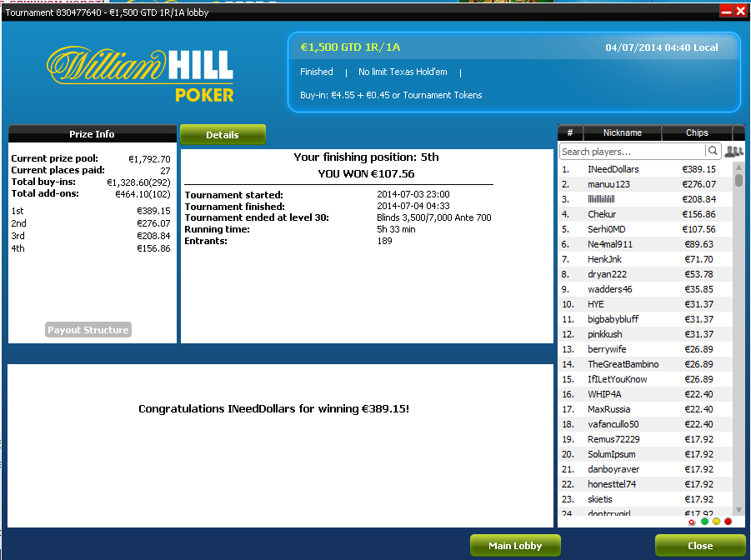Sort players by the Nickname column
Screen dimensions: 751x560
(622, 132)
